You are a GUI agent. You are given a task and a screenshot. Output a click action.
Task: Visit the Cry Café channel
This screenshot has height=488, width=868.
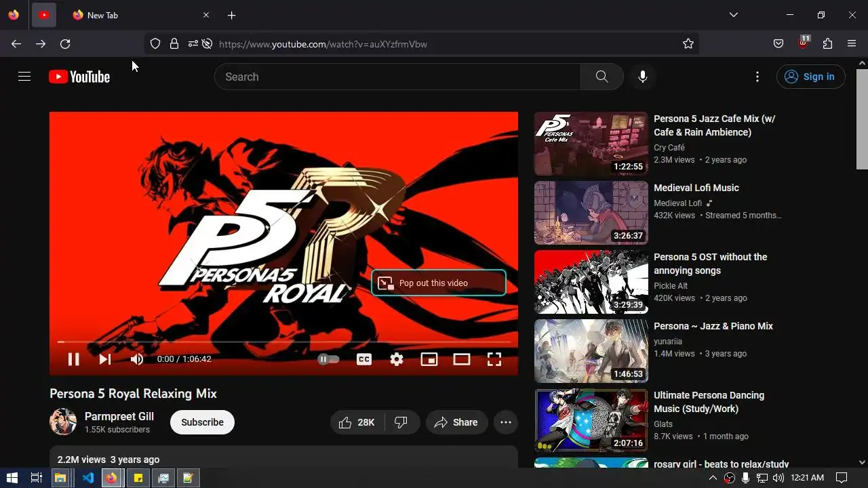(x=669, y=148)
